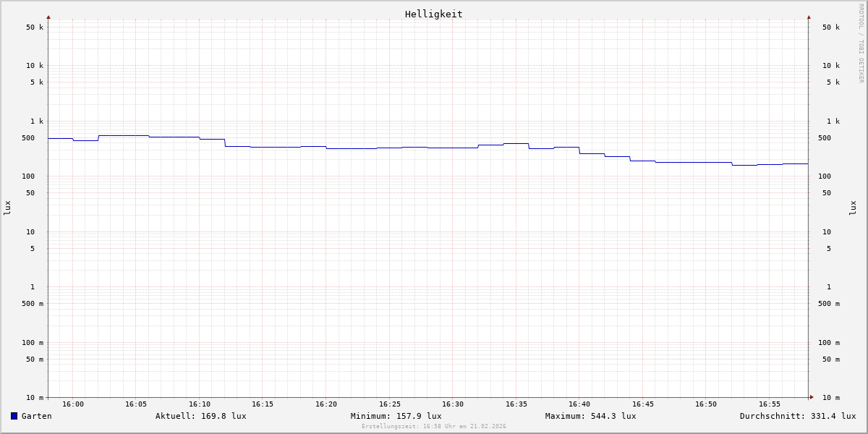868x434 pixels.
Task: Click the '100' lux label on the left axis
Action: pos(28,176)
